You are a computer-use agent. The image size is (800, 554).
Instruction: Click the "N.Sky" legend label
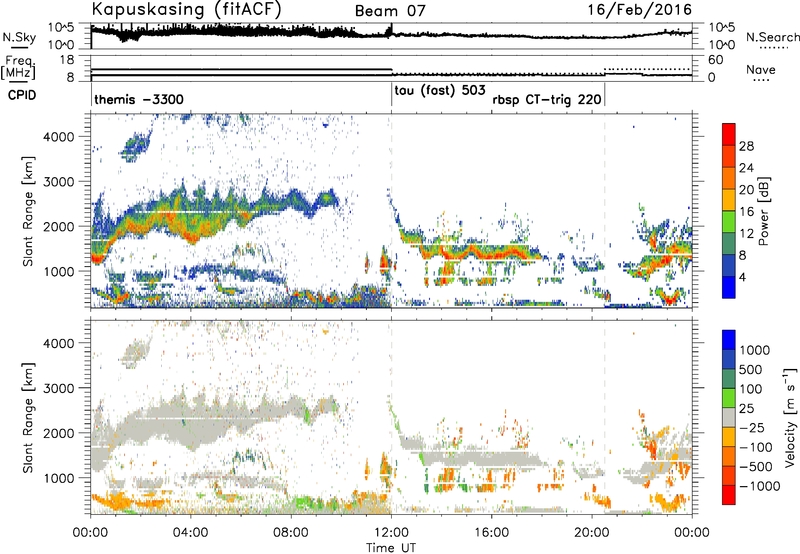pyautogui.click(x=19, y=37)
